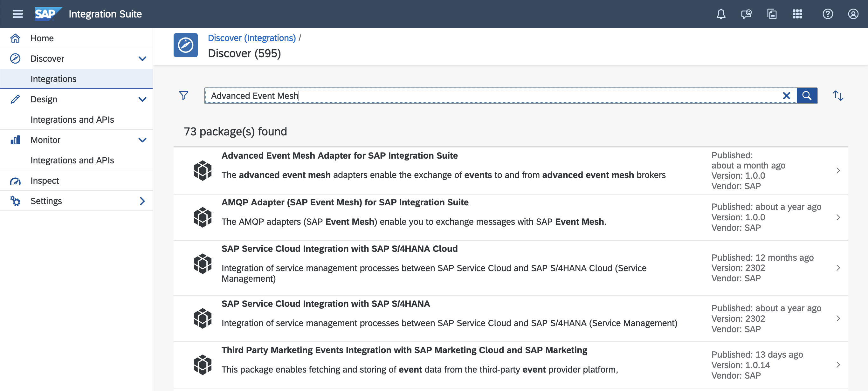Toggle the hamburger navigation menu
Viewport: 868px width, 391px height.
point(17,14)
